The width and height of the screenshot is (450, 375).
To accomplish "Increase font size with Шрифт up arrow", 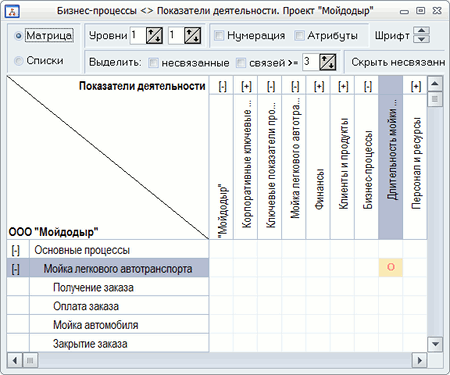I will [x=421, y=31].
